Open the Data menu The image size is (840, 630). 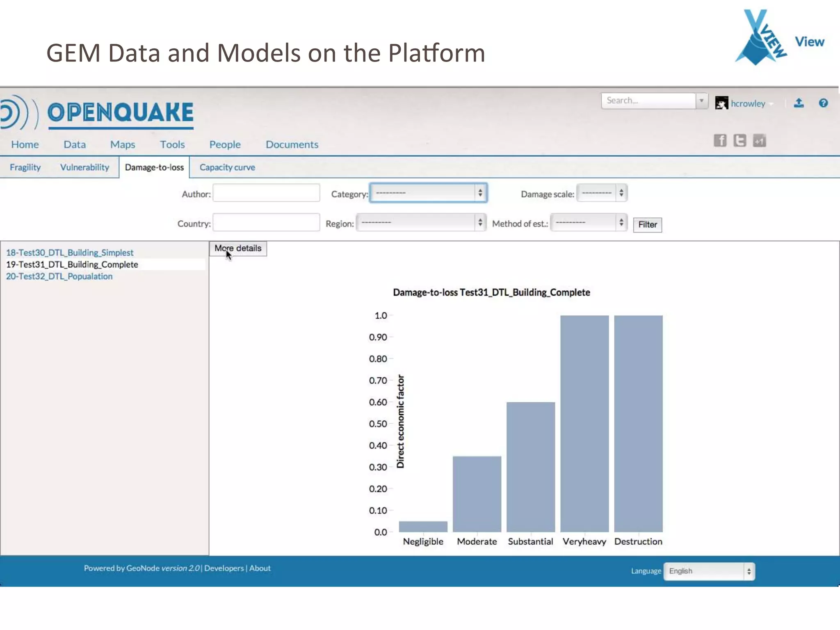pos(75,144)
